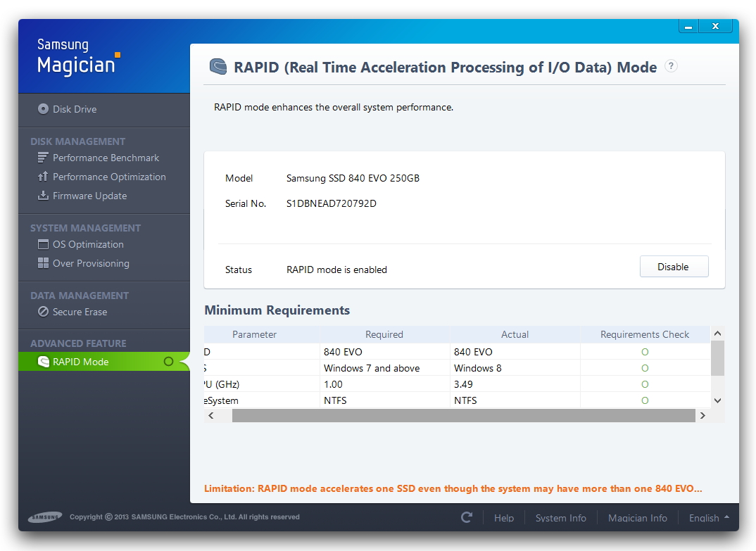Image resolution: width=756 pixels, height=551 pixels.
Task: Click the requirements table scroll up arrow
Action: pyautogui.click(x=717, y=334)
